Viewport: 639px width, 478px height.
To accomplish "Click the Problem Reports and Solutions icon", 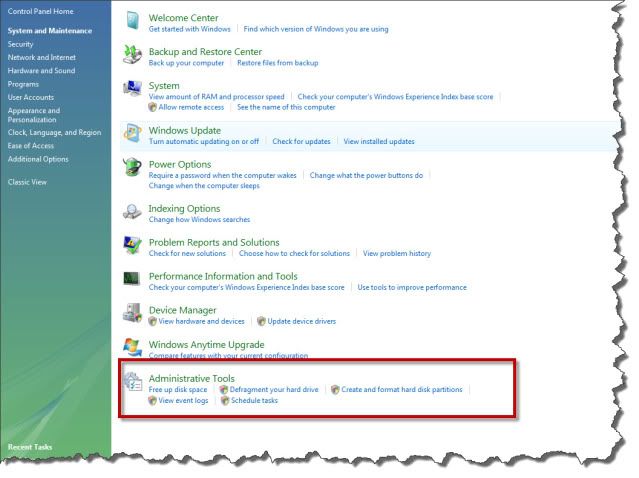I will pyautogui.click(x=132, y=245).
